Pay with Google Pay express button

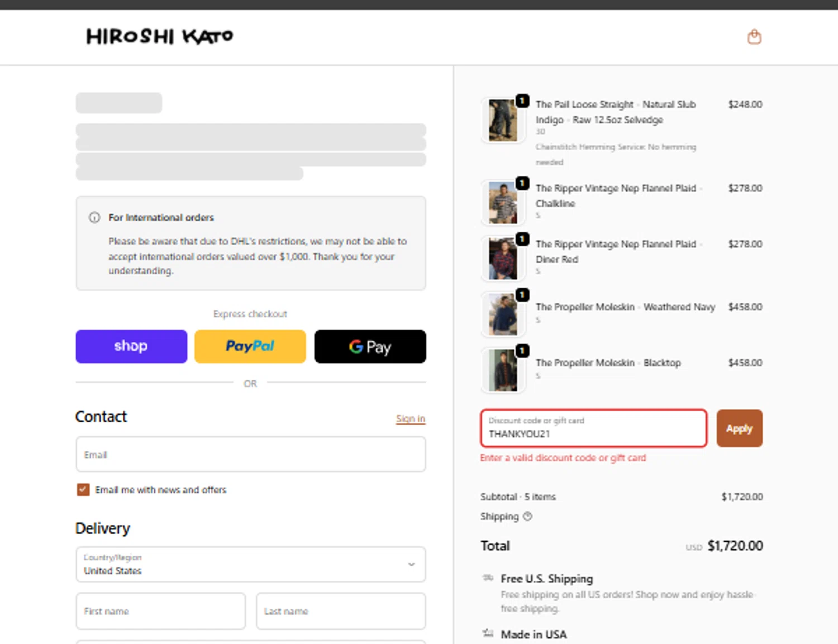coord(370,346)
